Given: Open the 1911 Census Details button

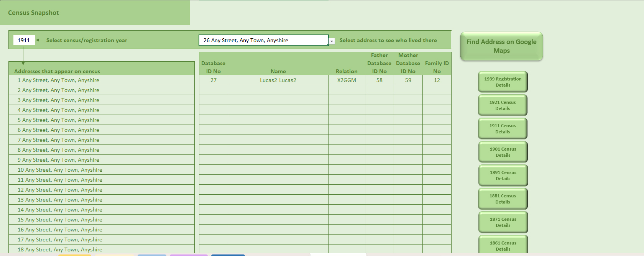Looking at the screenshot, I should click(x=502, y=129).
